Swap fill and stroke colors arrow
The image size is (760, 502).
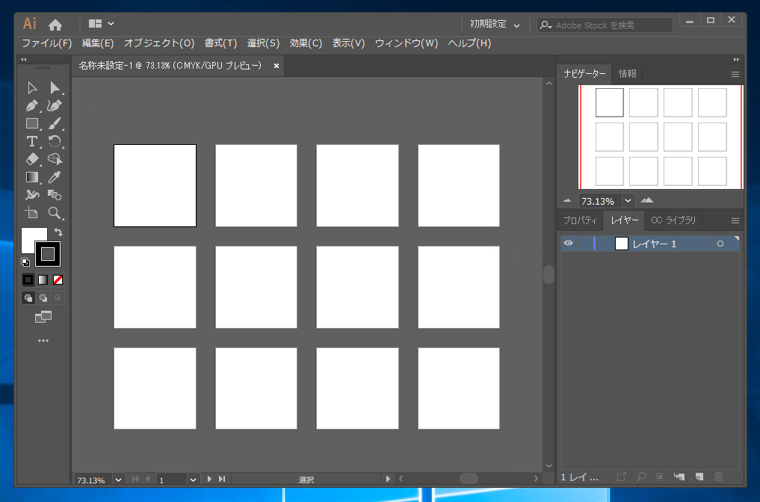coord(58,232)
